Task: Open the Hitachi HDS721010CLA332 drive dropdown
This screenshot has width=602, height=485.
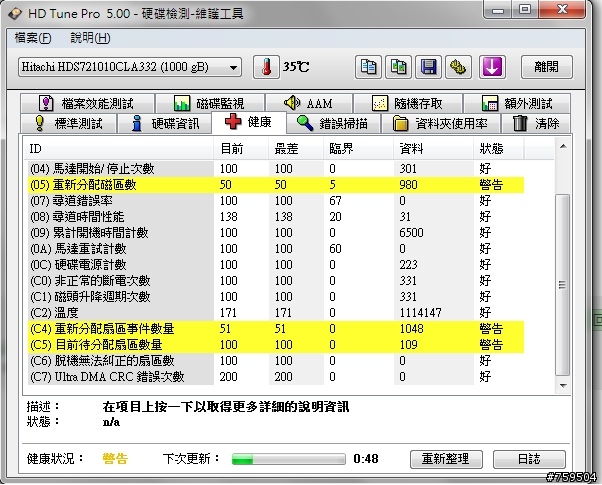Action: (130, 67)
